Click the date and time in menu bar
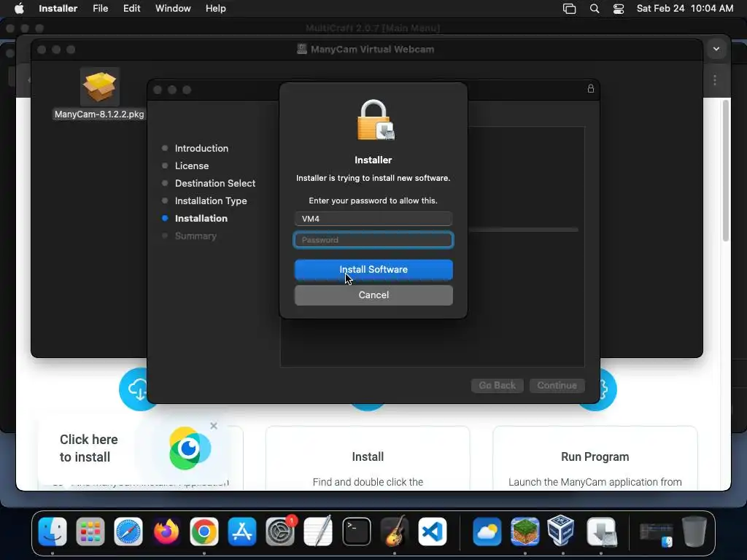 click(x=685, y=8)
